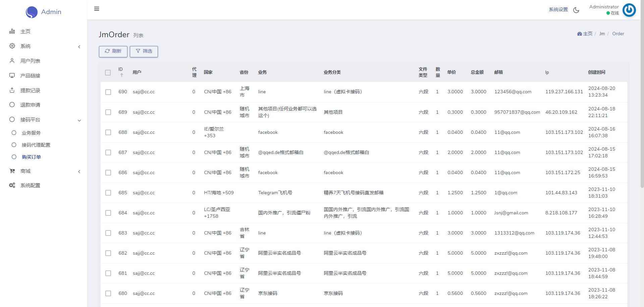Open 业务服务 in the sidebar
644x307 pixels.
[31, 133]
